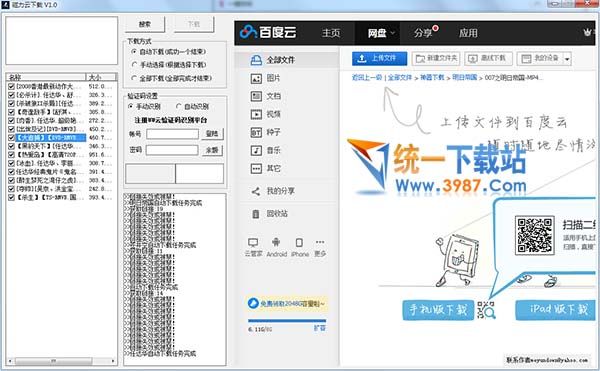This screenshot has height=371, width=600.
Task: Open the 文档 documents category icon
Action: coord(256,96)
